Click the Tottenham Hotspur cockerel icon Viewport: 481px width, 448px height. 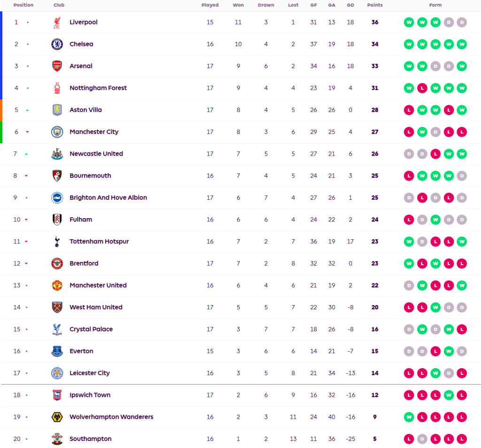tap(57, 242)
